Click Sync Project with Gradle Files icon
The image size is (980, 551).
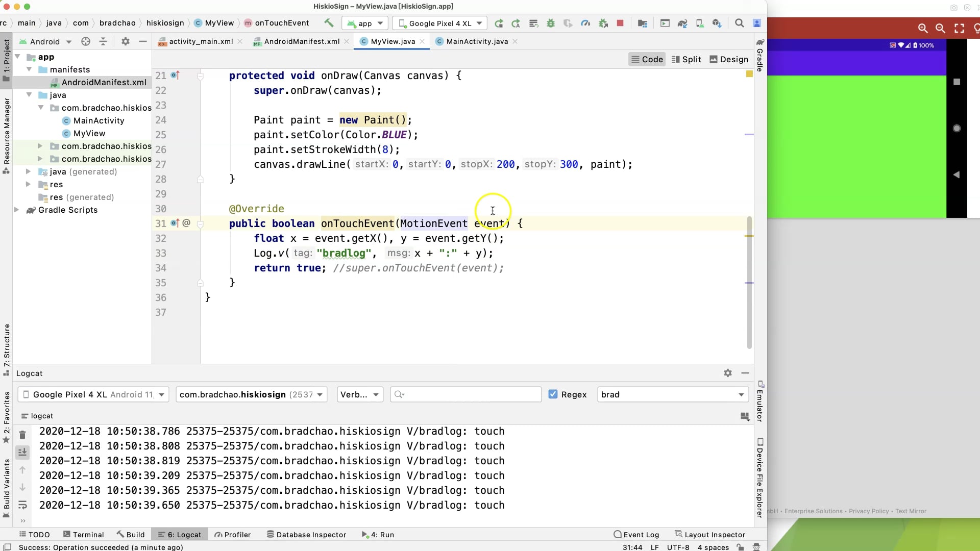click(x=682, y=23)
